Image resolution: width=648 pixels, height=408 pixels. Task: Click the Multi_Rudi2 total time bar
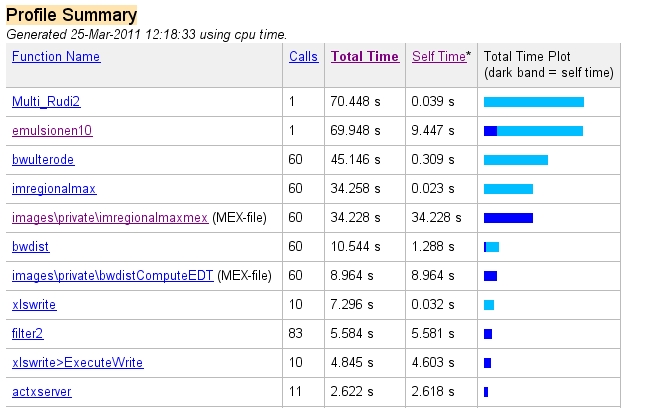coord(533,102)
